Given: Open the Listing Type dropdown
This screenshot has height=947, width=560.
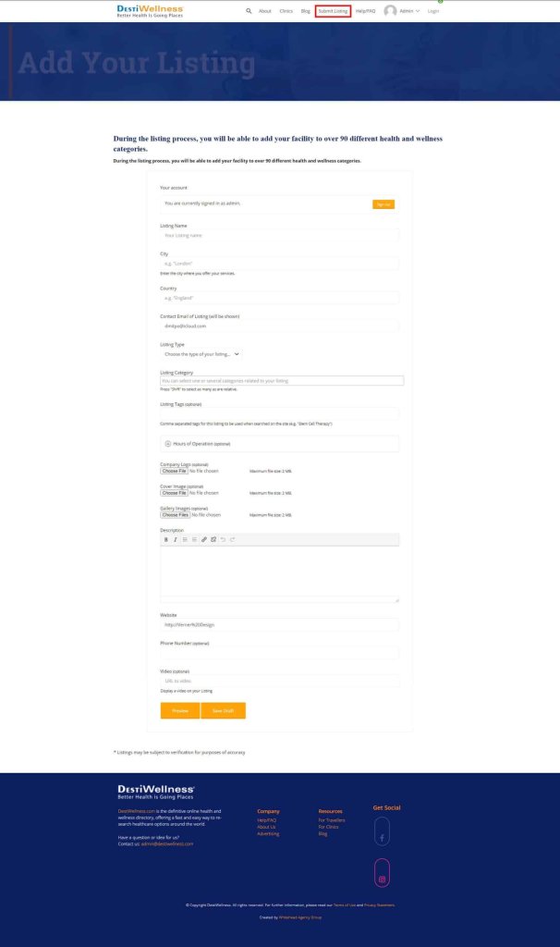Looking at the screenshot, I should click(201, 353).
